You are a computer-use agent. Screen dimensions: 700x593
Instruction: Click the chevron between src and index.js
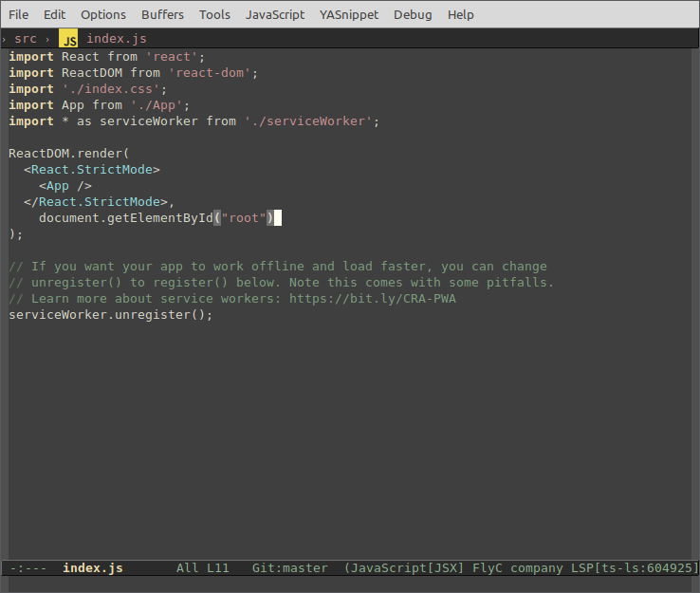[x=47, y=39]
